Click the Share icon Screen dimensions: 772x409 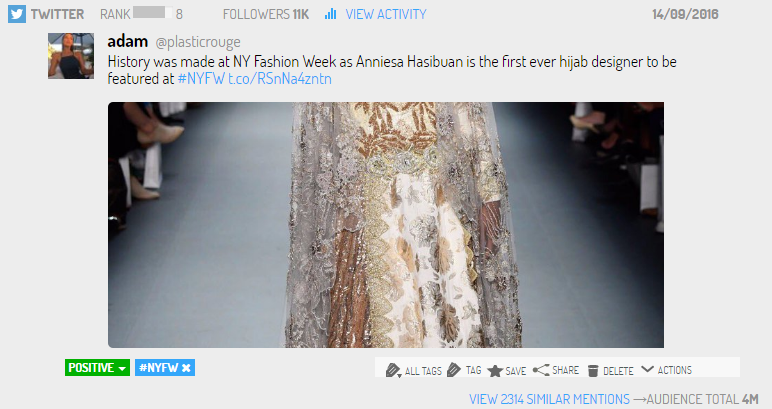click(541, 370)
